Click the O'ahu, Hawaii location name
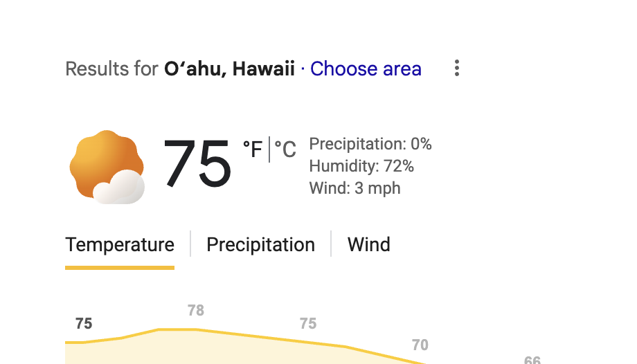Viewport: 637px width, 364px height. pyautogui.click(x=229, y=69)
